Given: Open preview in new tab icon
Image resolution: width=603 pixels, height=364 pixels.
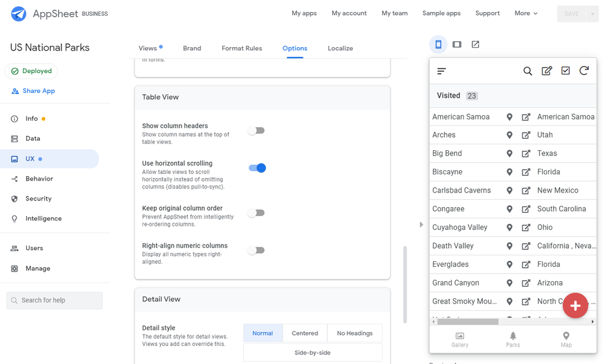Looking at the screenshot, I should click(475, 44).
